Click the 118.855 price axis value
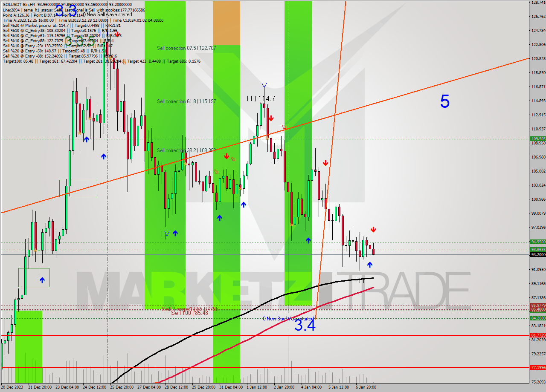The width and height of the screenshot is (546, 392). click(538, 73)
